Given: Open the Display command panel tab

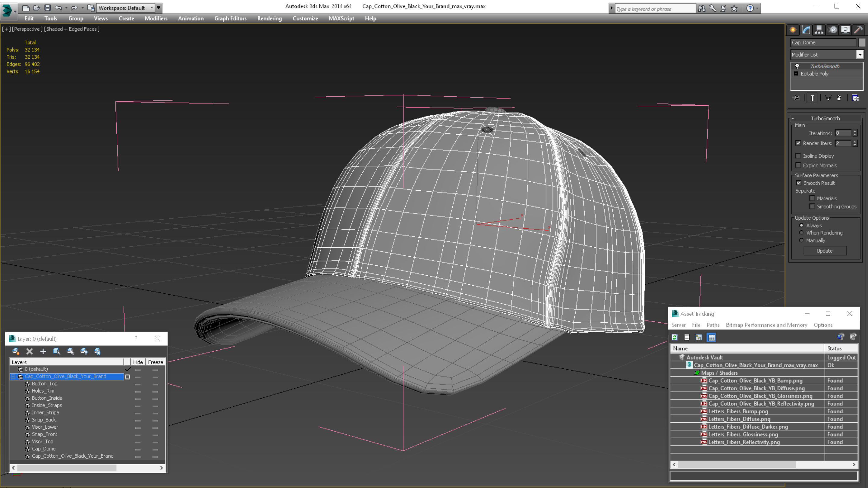Looking at the screenshot, I should (845, 30).
